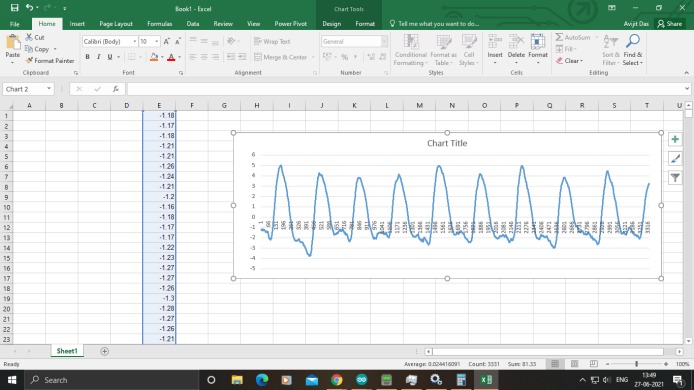Click Insert cells button
694x390 pixels.
coord(495,50)
